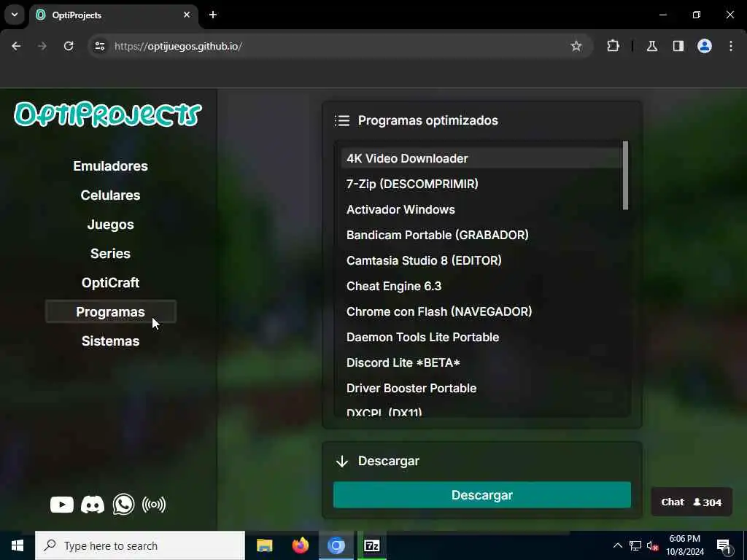Click the teal Descargar button
Screen dimensions: 747x560
pos(482,495)
